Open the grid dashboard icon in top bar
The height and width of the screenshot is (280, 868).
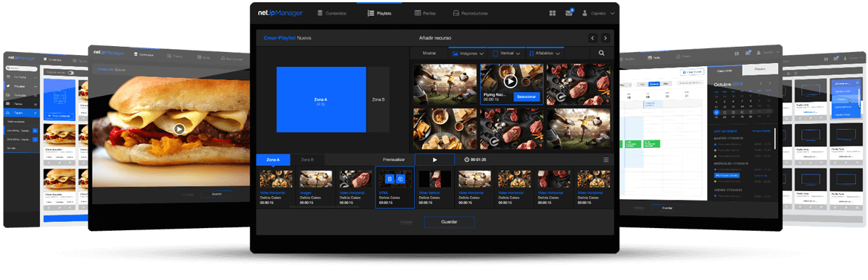tap(553, 13)
